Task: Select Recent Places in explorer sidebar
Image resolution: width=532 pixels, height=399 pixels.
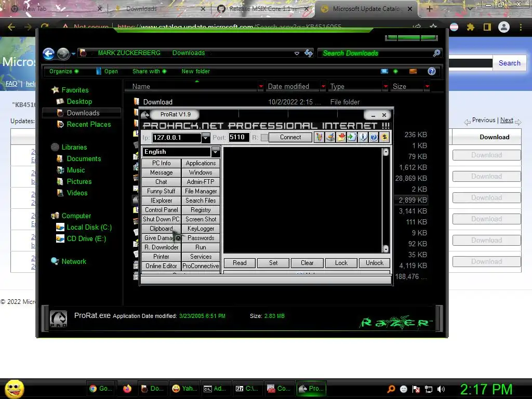Action: (88, 124)
